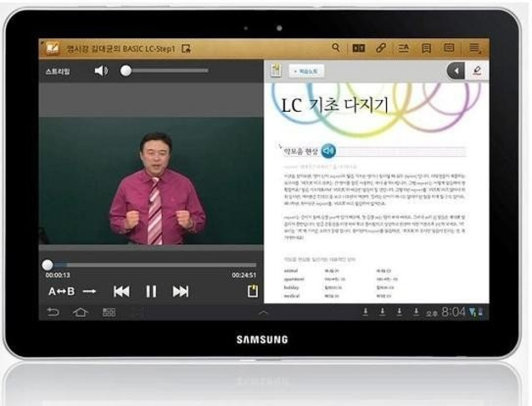Play the blue audio speaker in heading

pos(328,151)
